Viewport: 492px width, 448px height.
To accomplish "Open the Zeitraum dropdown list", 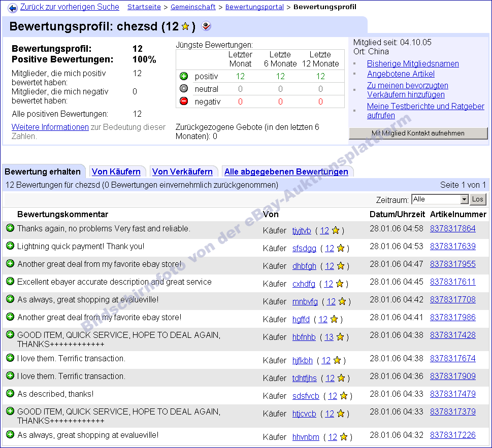I will (440, 199).
